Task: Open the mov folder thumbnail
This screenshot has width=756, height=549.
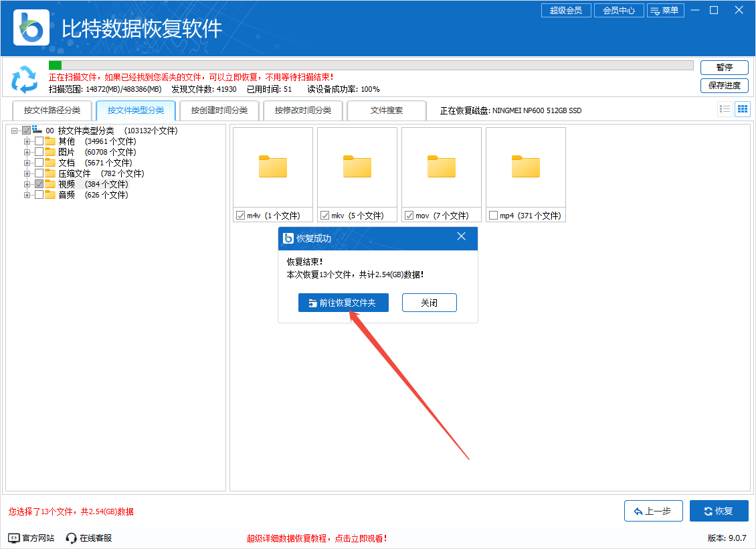Action: pyautogui.click(x=441, y=167)
